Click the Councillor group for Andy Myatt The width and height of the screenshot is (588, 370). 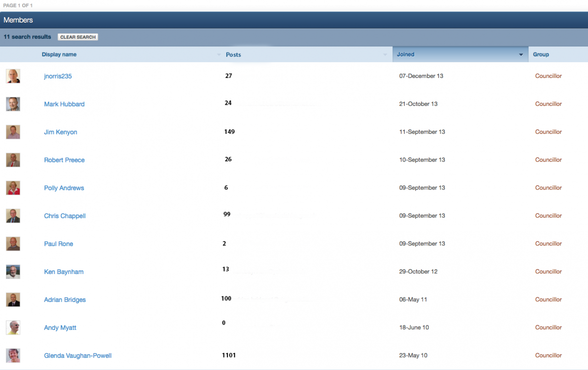548,327
